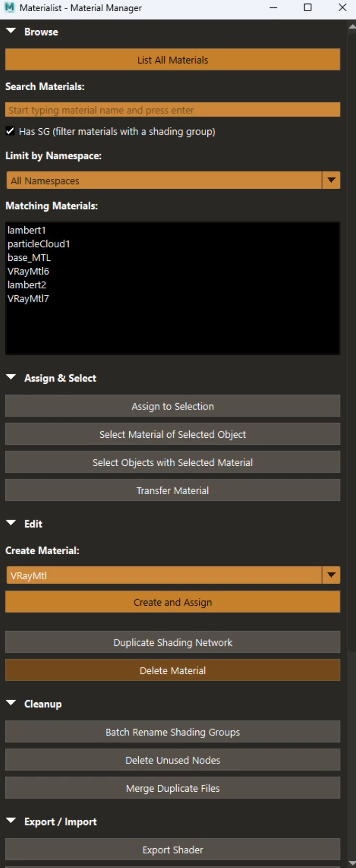Collapse the Assign & Select section
The image size is (356, 868).
11,377
